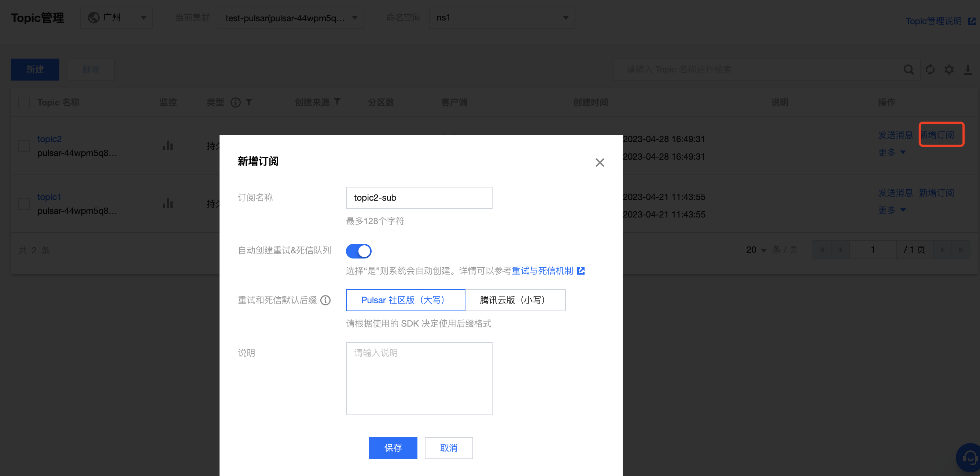This screenshot has width=980, height=476.
Task: Click the search magnifier icon
Action: pos(908,70)
